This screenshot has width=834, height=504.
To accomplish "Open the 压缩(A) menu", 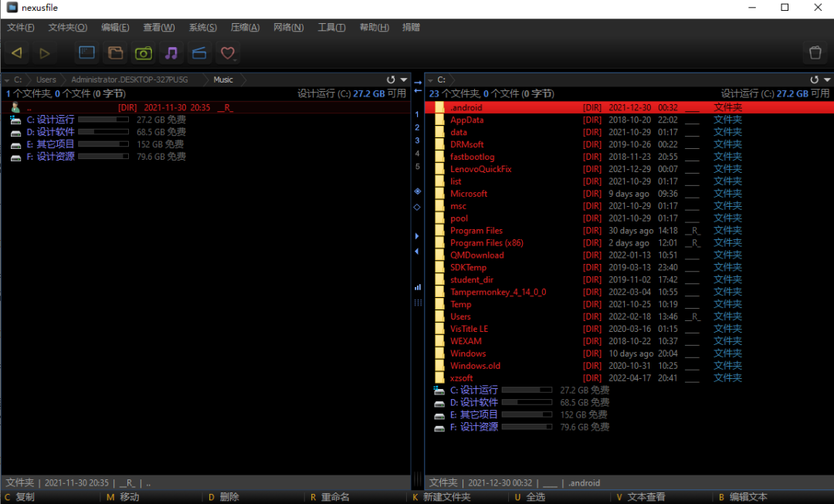I will tap(245, 27).
